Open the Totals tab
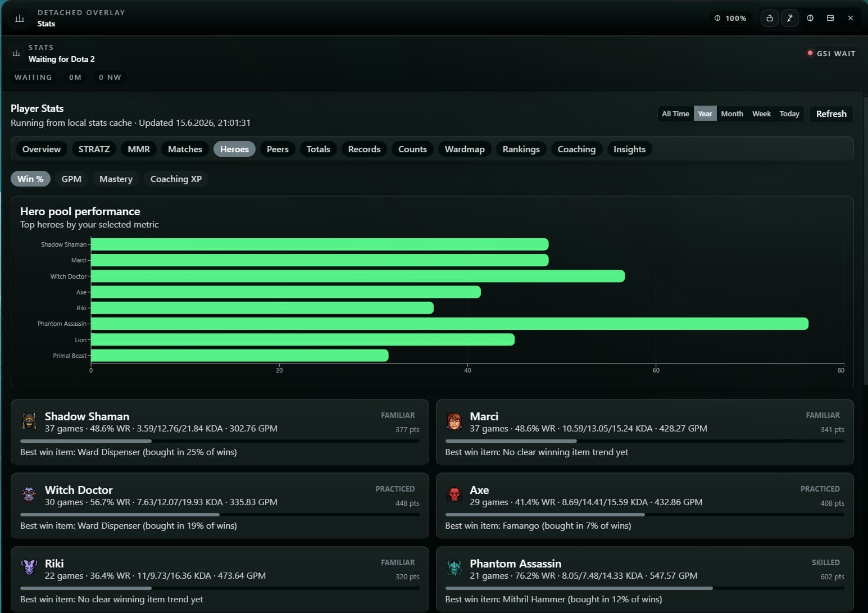Screen dimensions: 868x613 318,149
